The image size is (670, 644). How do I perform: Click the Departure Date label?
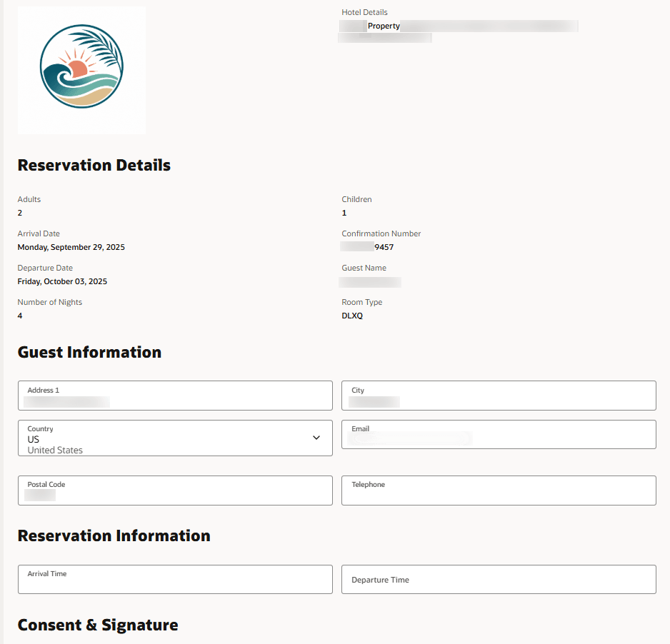45,268
